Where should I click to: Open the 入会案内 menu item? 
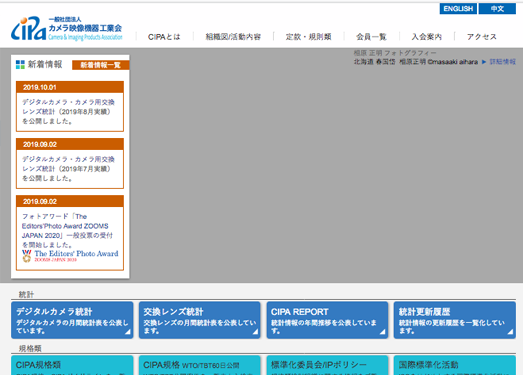click(427, 37)
